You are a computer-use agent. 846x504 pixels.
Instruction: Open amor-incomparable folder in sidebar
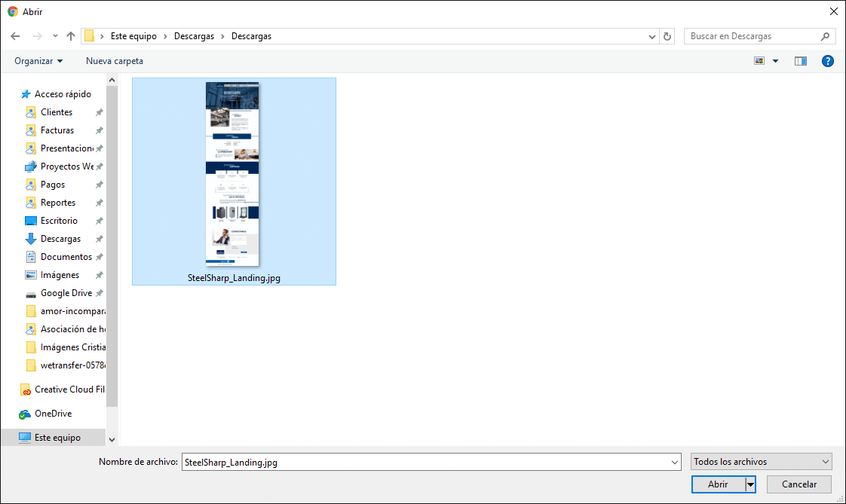coord(72,311)
